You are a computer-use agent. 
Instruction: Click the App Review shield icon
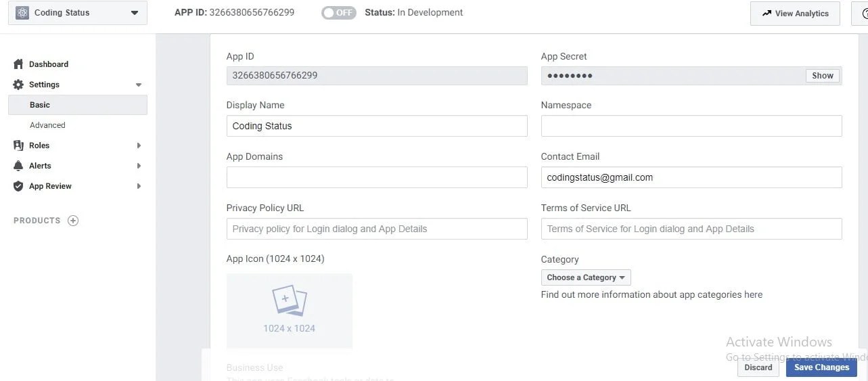18,186
